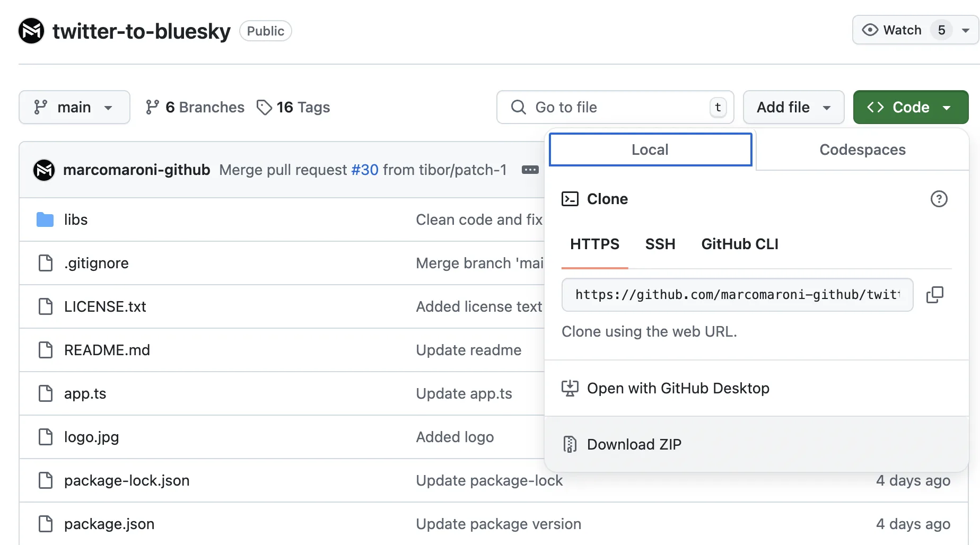Open the main branch selector dropdown

click(74, 107)
